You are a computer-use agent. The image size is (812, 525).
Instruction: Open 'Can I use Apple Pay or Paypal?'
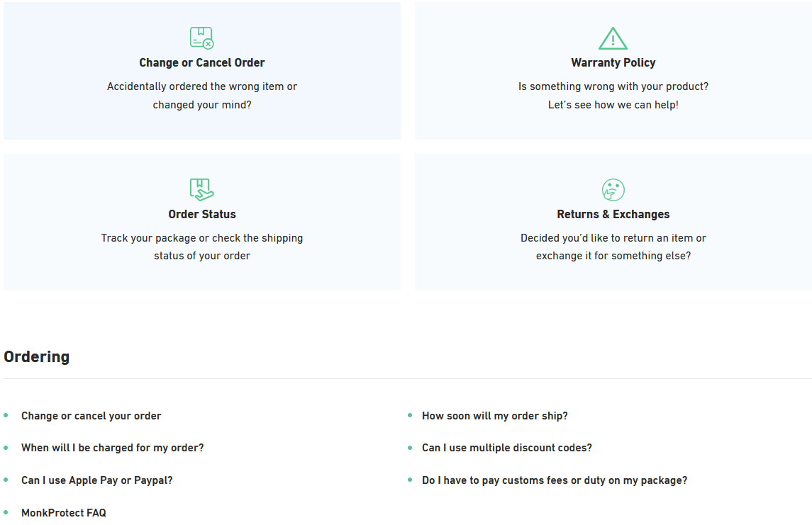(x=97, y=480)
